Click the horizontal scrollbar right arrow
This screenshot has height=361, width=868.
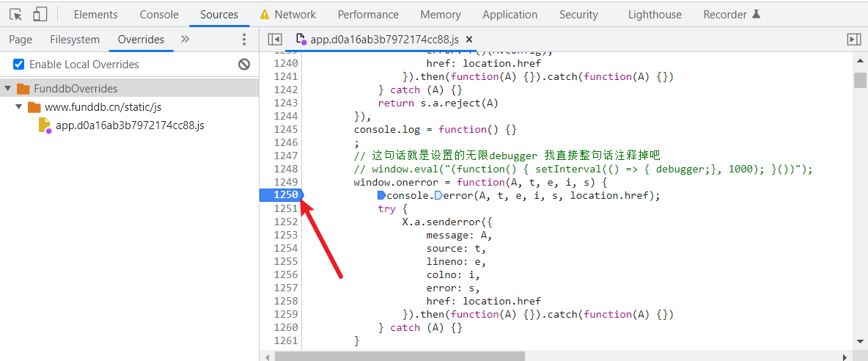coord(845,356)
